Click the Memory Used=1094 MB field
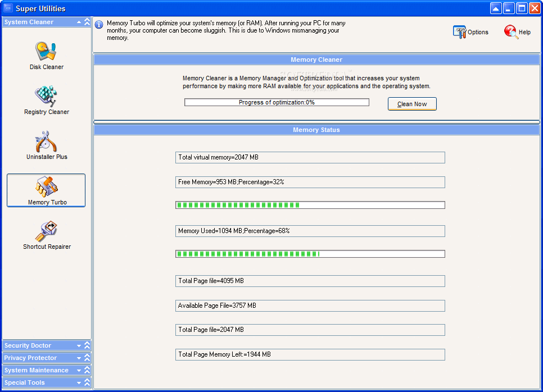The image size is (543, 392). (x=310, y=231)
